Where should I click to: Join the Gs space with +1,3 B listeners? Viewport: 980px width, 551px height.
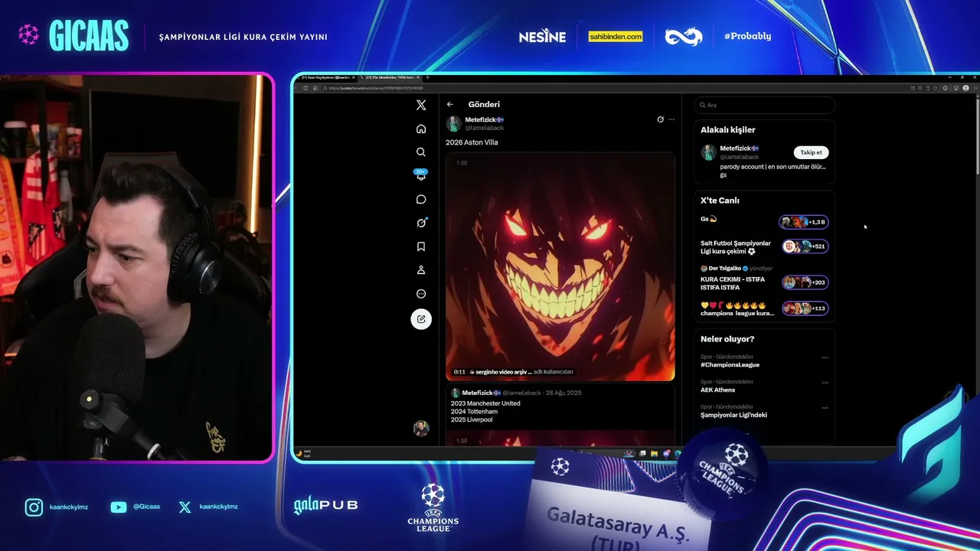click(804, 222)
